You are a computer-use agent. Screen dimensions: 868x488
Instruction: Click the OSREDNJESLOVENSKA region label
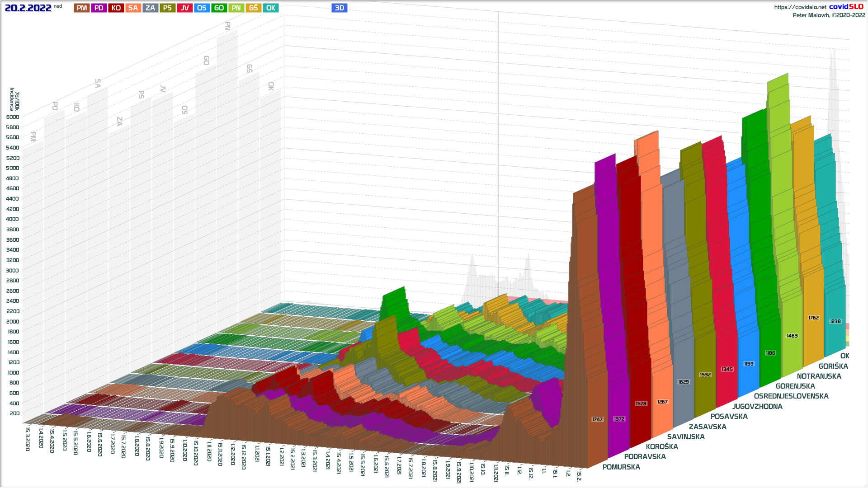coord(791,396)
